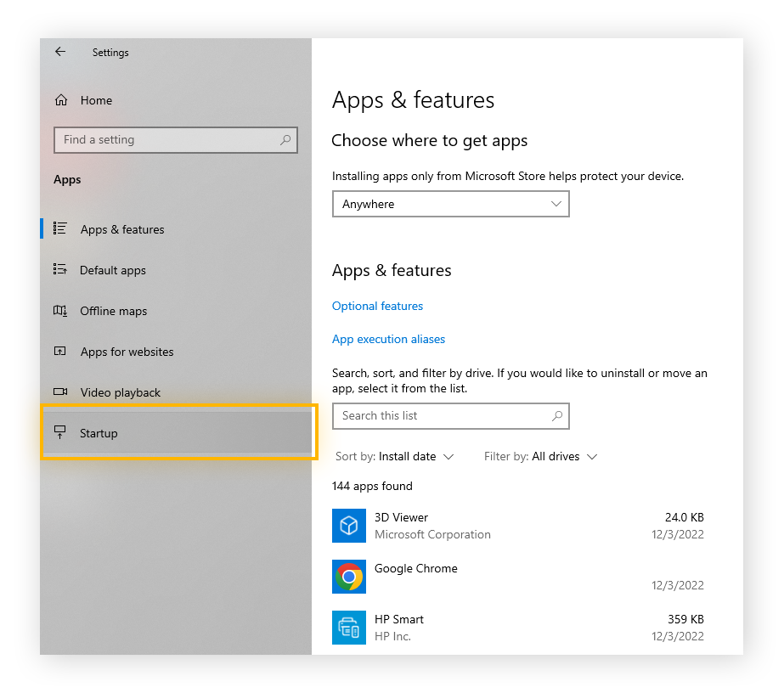Open the Anywhere app source dropdown
This screenshot has width=784, height=693.
[x=450, y=204]
